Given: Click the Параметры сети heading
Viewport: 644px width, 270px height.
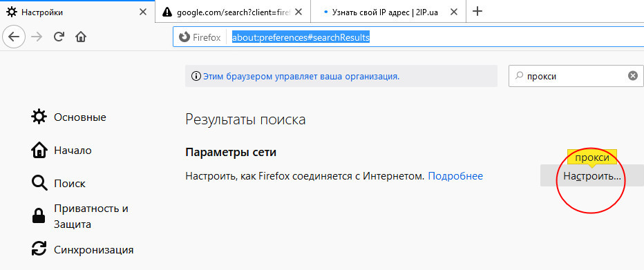Looking at the screenshot, I should 231,152.
